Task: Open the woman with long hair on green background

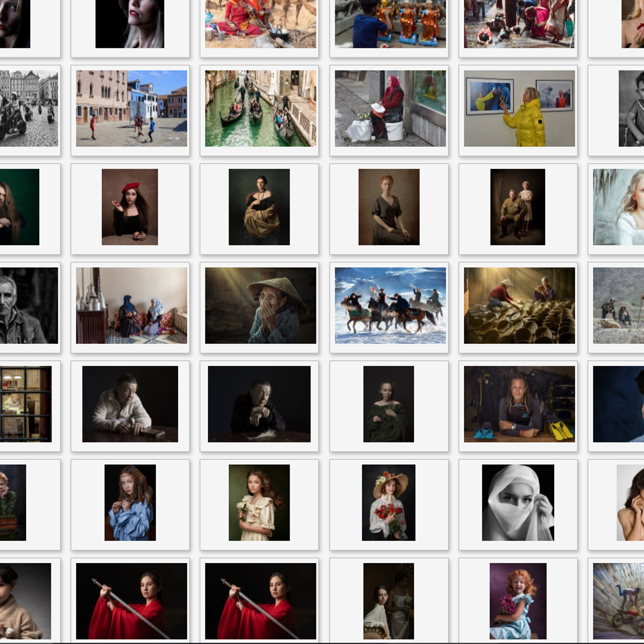Action: (20, 207)
